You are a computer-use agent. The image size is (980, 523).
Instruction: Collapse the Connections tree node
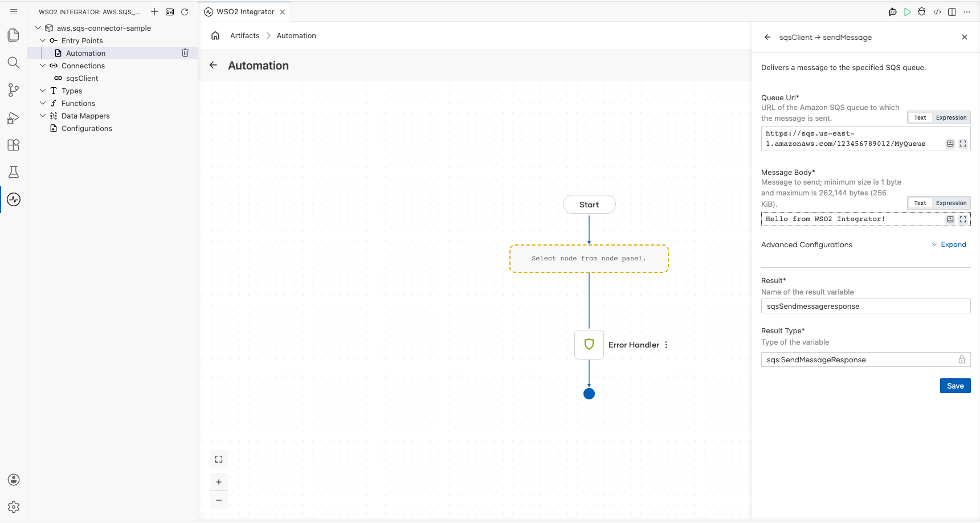point(43,66)
